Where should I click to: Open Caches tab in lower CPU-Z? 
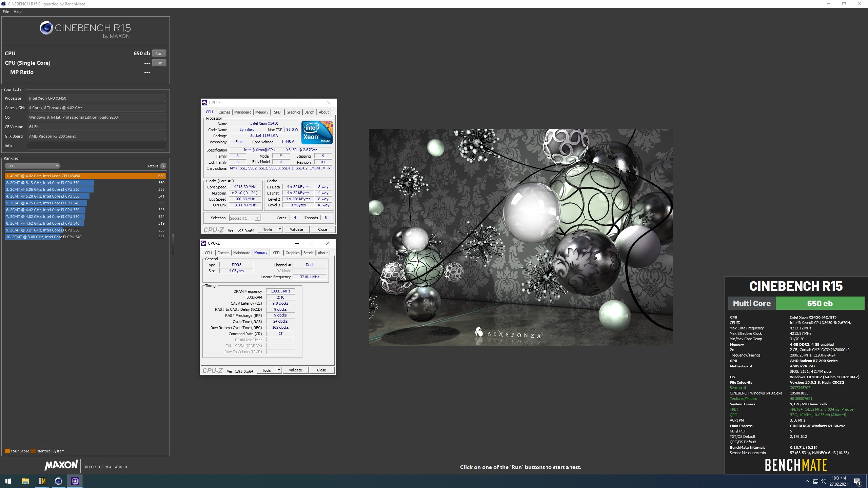pyautogui.click(x=223, y=253)
